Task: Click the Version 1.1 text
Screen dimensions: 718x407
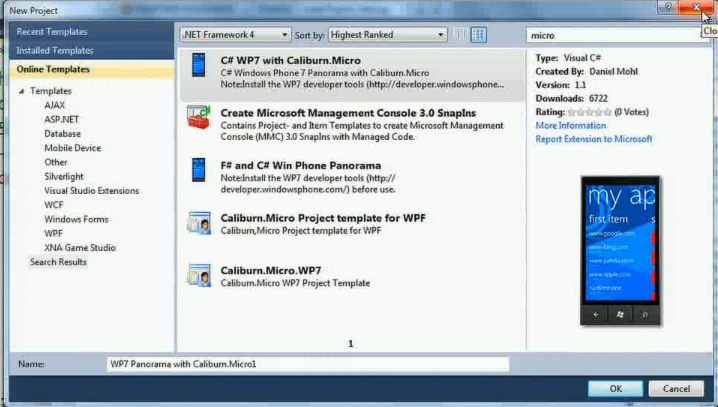Action: (560, 85)
